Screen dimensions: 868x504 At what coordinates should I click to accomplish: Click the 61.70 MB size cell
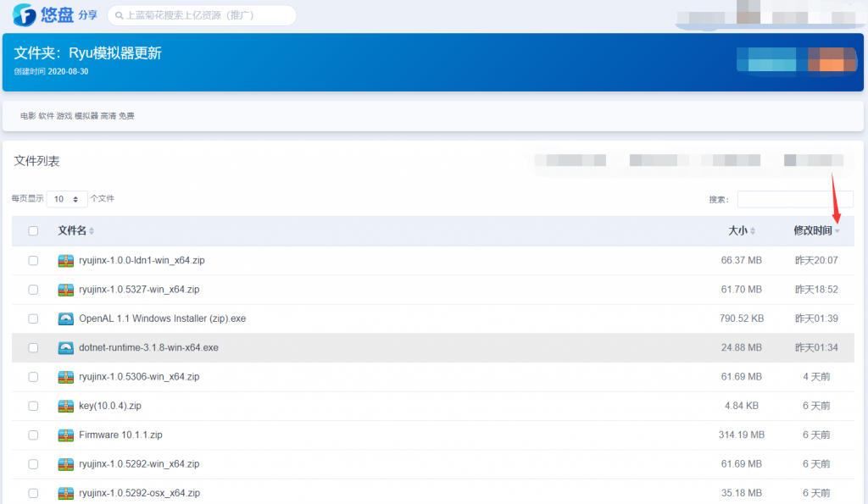click(x=741, y=290)
